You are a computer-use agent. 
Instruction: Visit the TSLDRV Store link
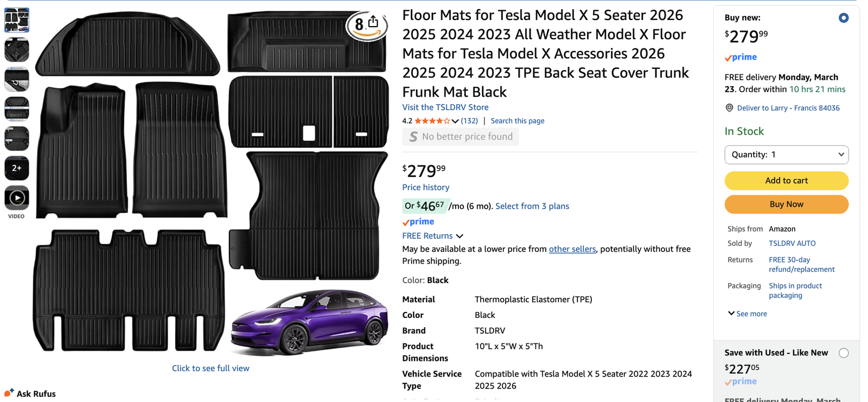[445, 107]
